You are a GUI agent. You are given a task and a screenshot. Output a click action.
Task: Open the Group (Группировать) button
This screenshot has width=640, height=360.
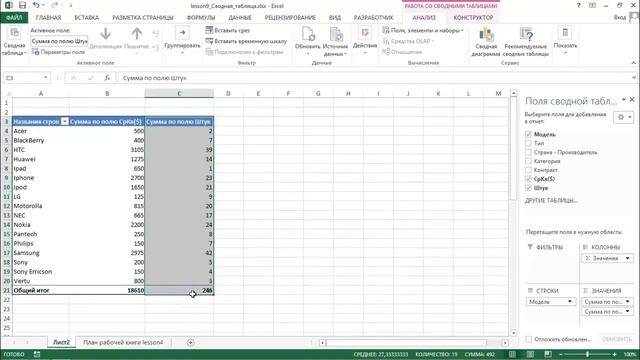pyautogui.click(x=182, y=40)
